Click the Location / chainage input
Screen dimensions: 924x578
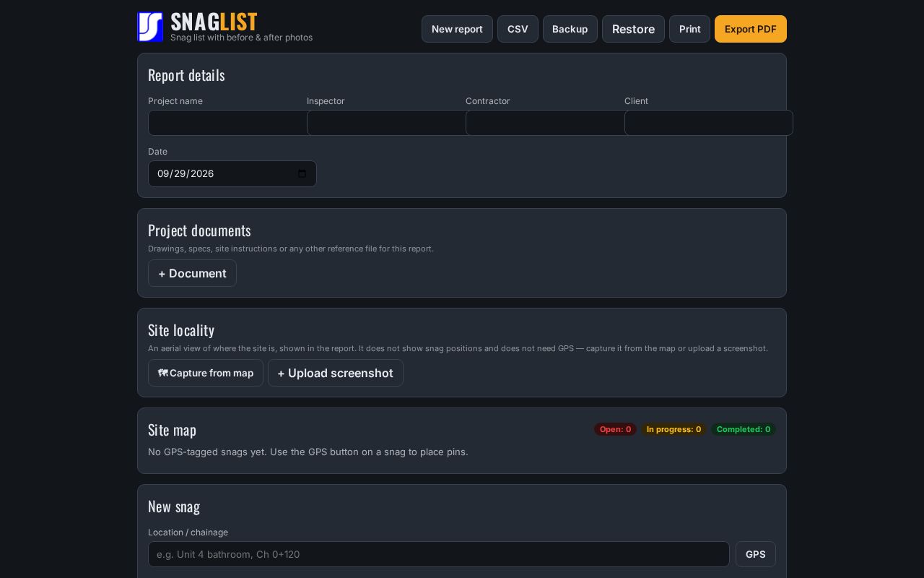(439, 554)
